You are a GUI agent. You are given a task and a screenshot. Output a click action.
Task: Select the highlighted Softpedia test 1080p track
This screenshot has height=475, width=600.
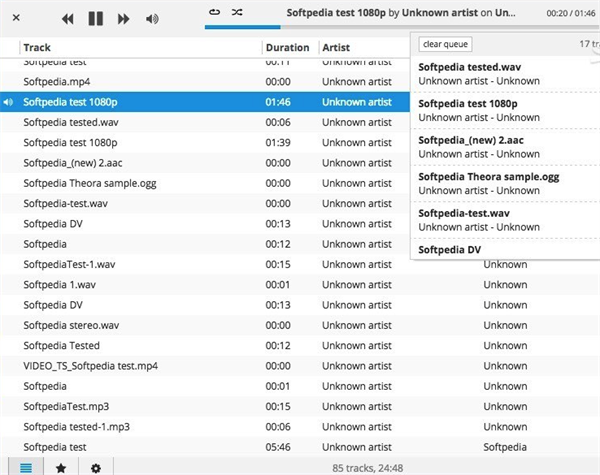point(205,102)
